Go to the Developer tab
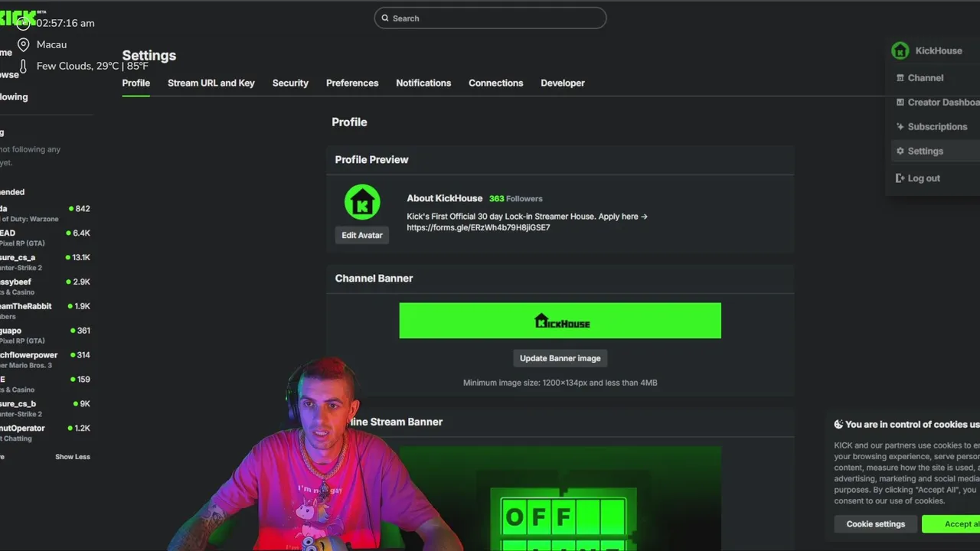 pos(563,83)
